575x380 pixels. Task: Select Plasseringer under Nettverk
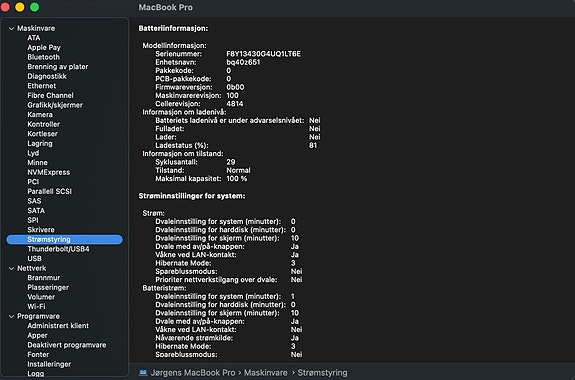48,288
